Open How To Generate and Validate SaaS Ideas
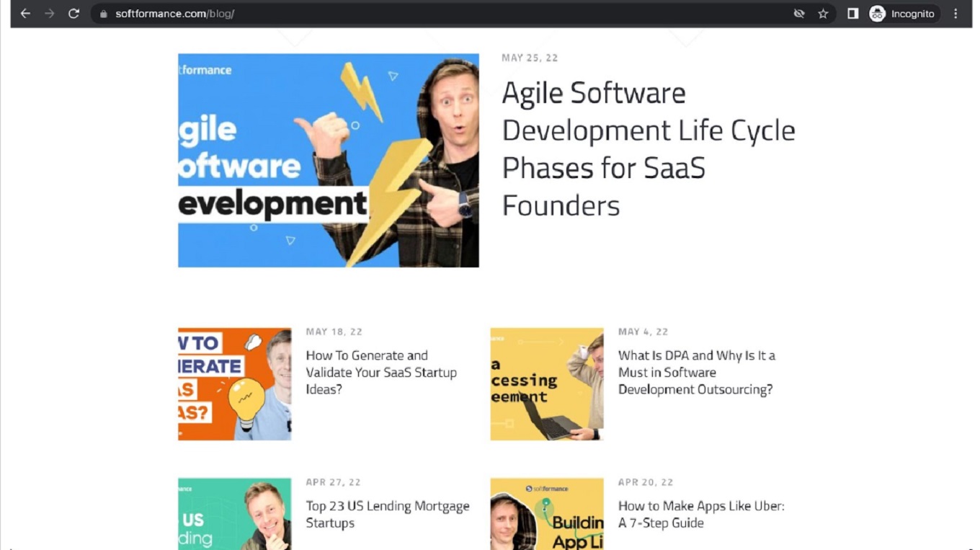This screenshot has height=550, width=980. [x=381, y=372]
